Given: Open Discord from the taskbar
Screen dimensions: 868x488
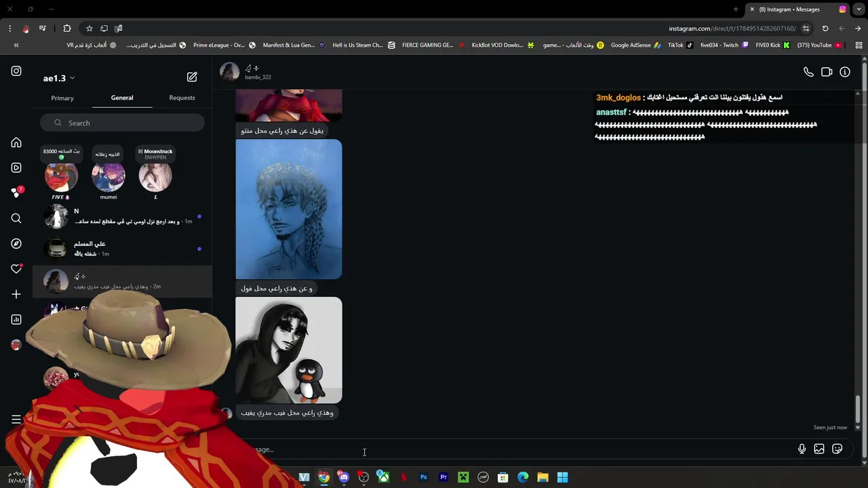Looking at the screenshot, I should tap(344, 477).
